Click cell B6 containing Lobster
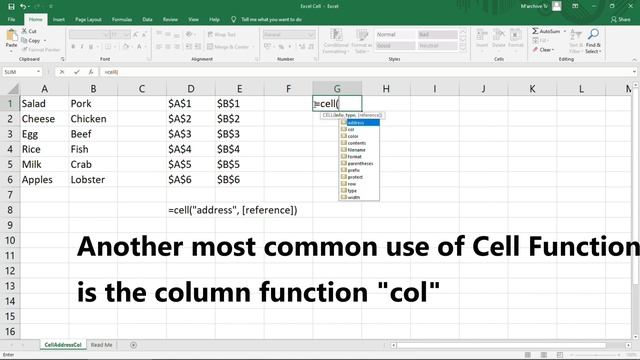The image size is (640, 360). click(x=93, y=180)
